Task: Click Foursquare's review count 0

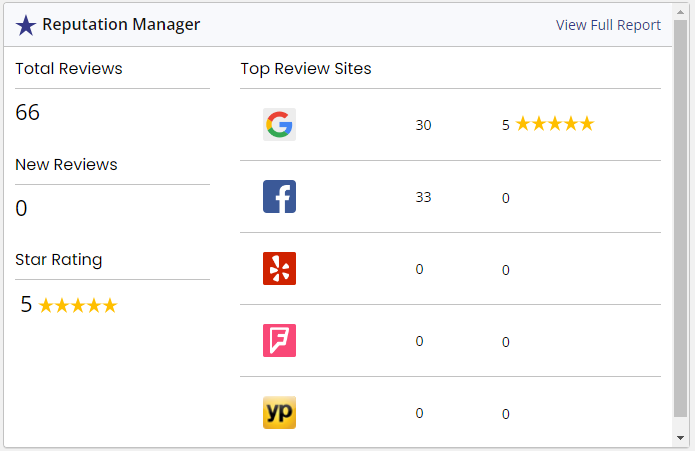Action: 419,341
